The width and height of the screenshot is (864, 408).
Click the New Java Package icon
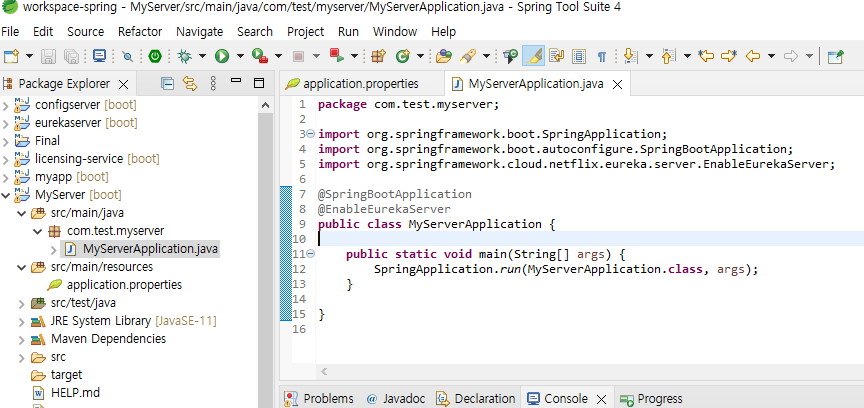378,56
